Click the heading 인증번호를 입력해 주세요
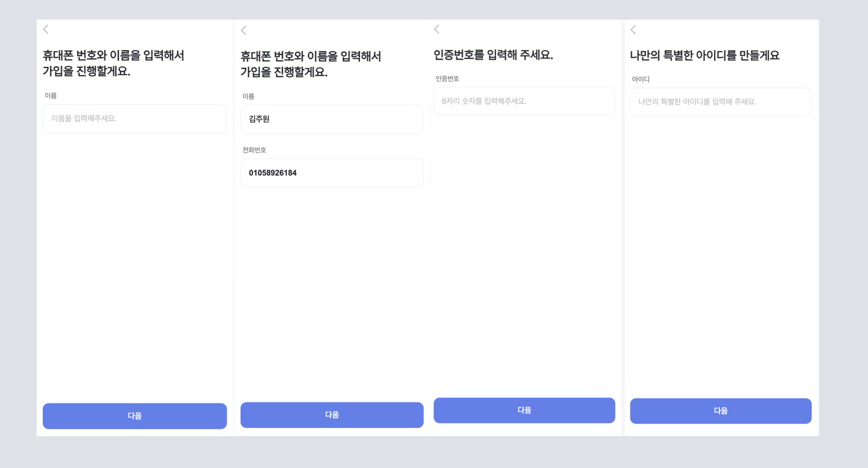This screenshot has height=468, width=868. click(x=492, y=55)
